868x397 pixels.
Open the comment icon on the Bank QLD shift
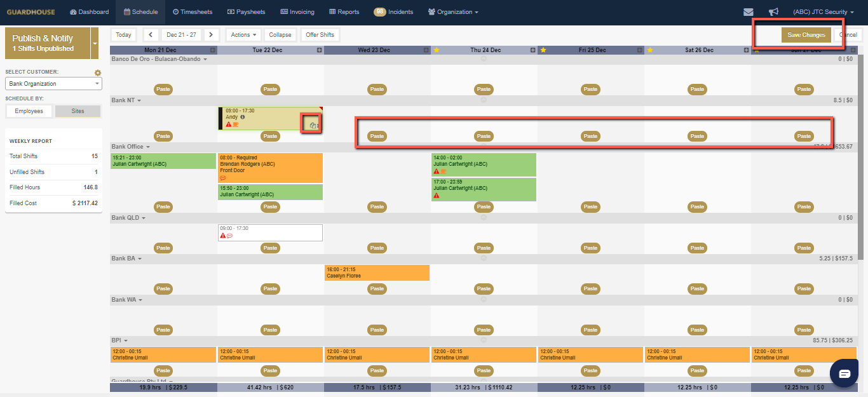click(x=230, y=236)
